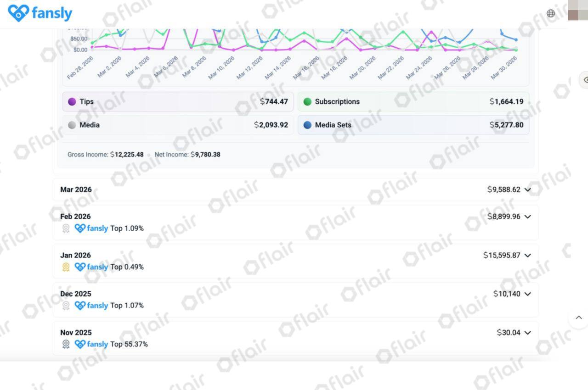The width and height of the screenshot is (588, 390).
Task: Click the gold medal badge for Jan 2026
Action: (x=66, y=267)
